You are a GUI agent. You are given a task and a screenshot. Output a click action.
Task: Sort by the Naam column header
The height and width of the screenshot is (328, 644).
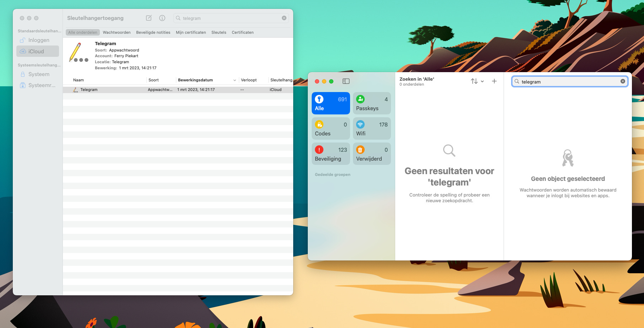click(79, 80)
